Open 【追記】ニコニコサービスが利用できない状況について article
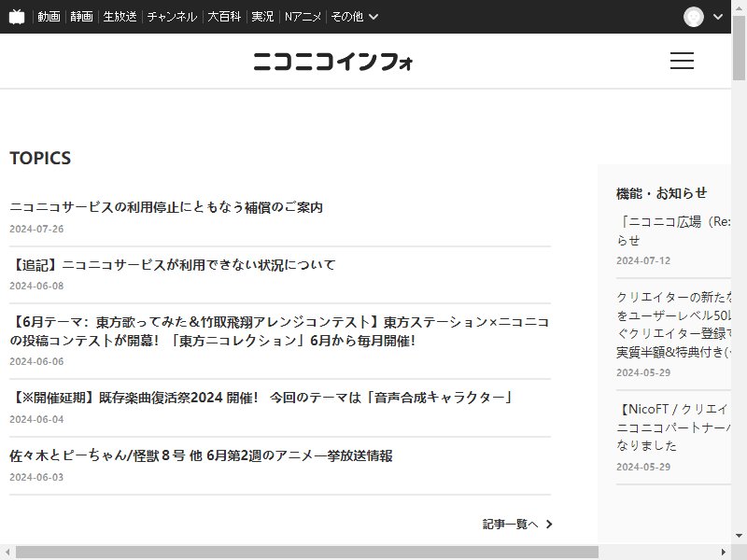Image resolution: width=747 pixels, height=560 pixels. (173, 265)
